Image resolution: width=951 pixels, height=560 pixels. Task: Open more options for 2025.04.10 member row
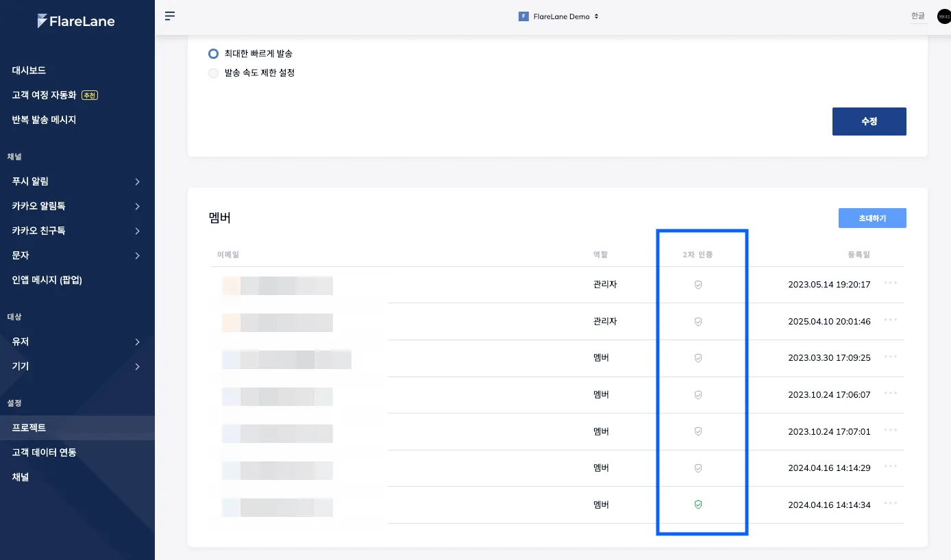[891, 319]
